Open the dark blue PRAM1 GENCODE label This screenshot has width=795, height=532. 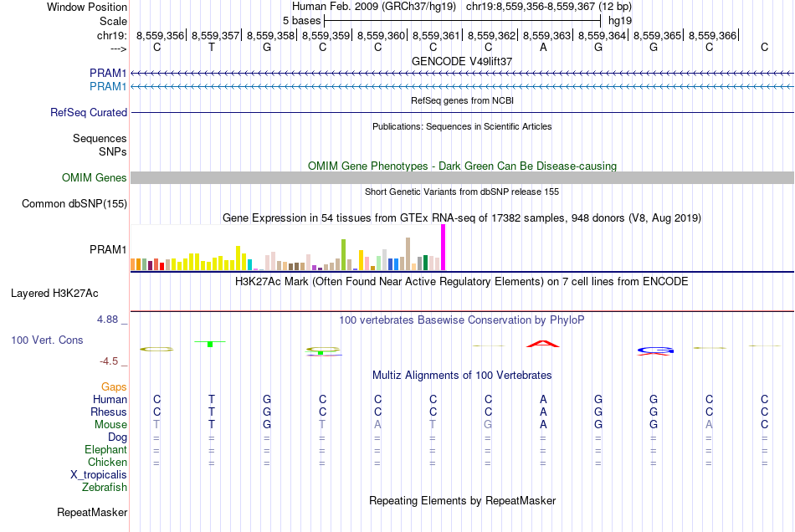pyautogui.click(x=108, y=73)
